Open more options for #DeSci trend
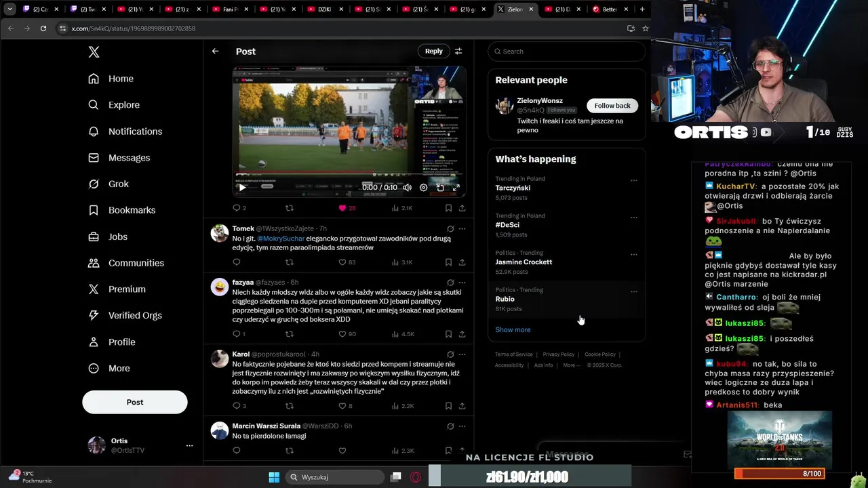 (634, 218)
